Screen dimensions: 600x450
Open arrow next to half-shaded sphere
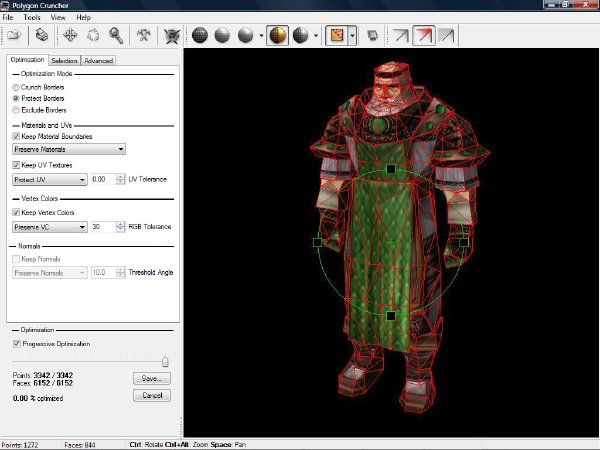pos(316,36)
